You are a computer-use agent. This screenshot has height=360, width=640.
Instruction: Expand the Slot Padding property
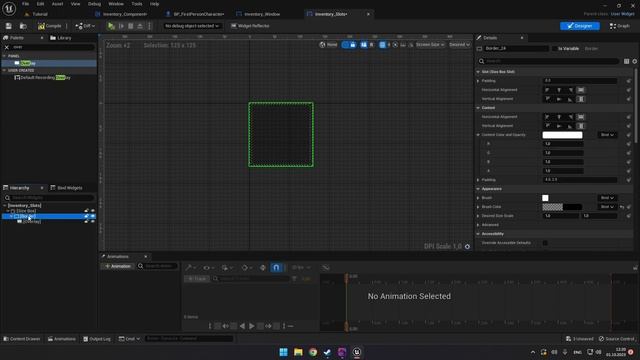pyautogui.click(x=478, y=81)
